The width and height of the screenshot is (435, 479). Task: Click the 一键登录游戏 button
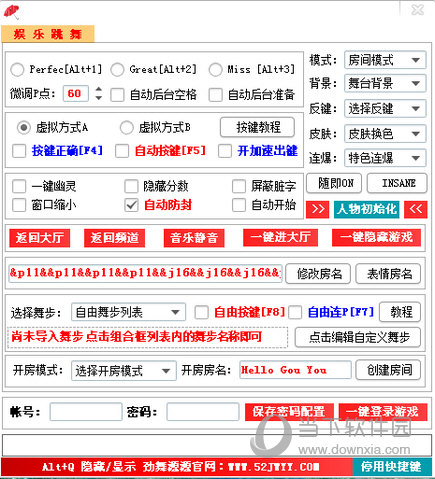click(x=383, y=412)
